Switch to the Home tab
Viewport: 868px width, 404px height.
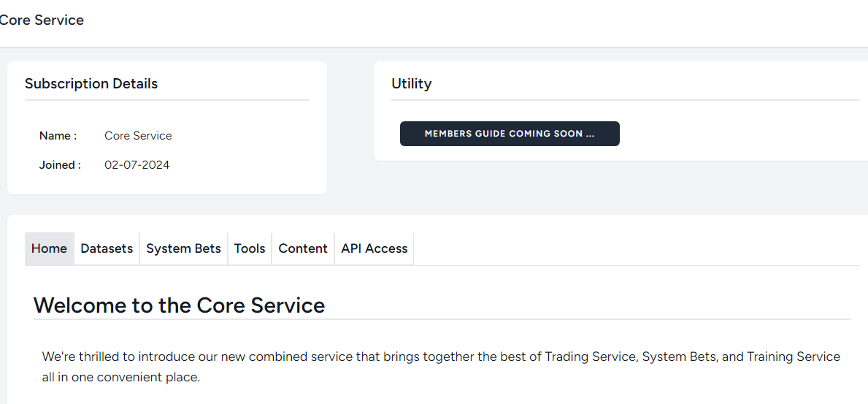49,248
